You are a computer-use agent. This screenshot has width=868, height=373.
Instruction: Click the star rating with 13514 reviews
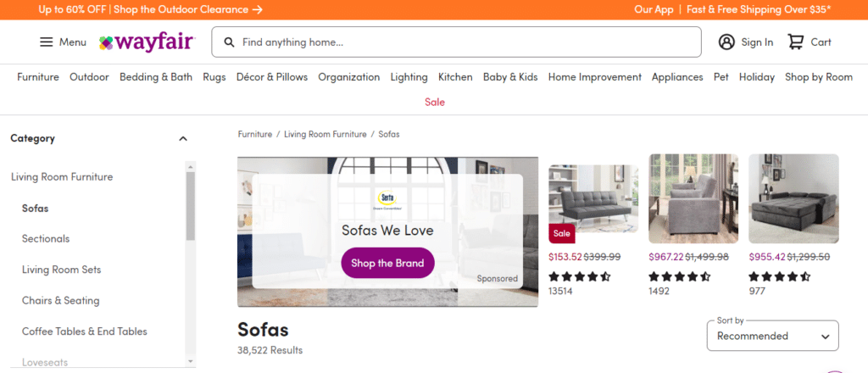tap(580, 276)
